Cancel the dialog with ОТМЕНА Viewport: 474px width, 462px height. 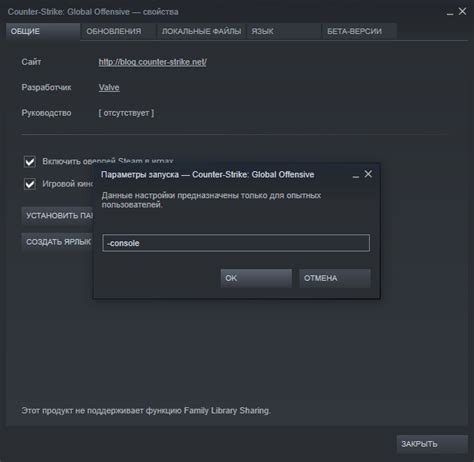[x=335, y=278]
